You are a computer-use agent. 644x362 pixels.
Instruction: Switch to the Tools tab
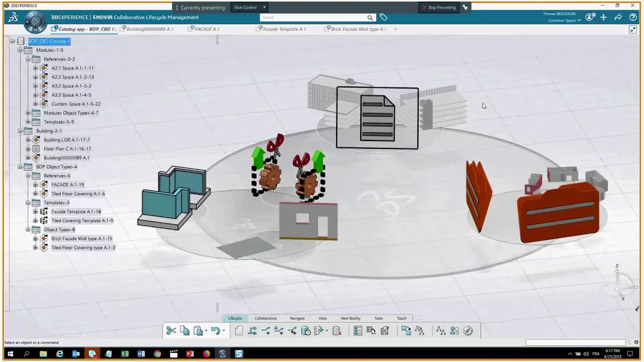[x=378, y=318]
